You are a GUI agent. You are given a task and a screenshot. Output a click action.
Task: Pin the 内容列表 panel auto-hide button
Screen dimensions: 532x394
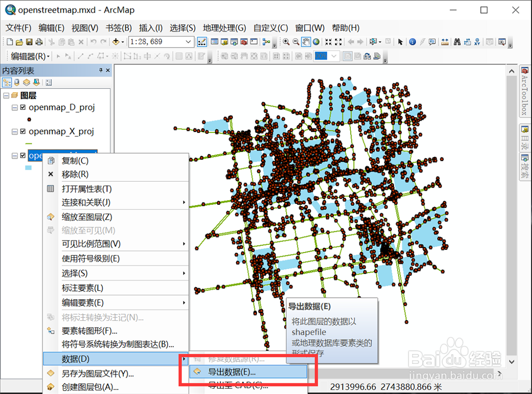(101, 70)
